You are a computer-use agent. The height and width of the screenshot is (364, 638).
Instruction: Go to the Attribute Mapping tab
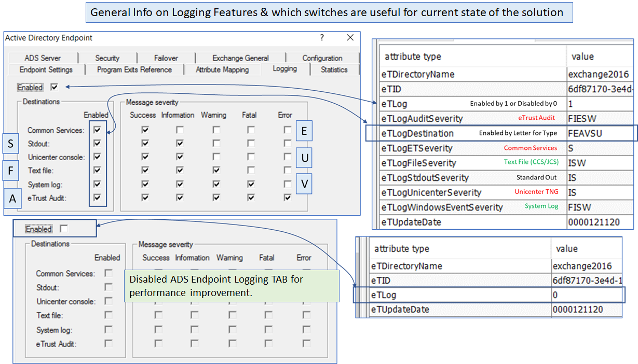(x=222, y=69)
